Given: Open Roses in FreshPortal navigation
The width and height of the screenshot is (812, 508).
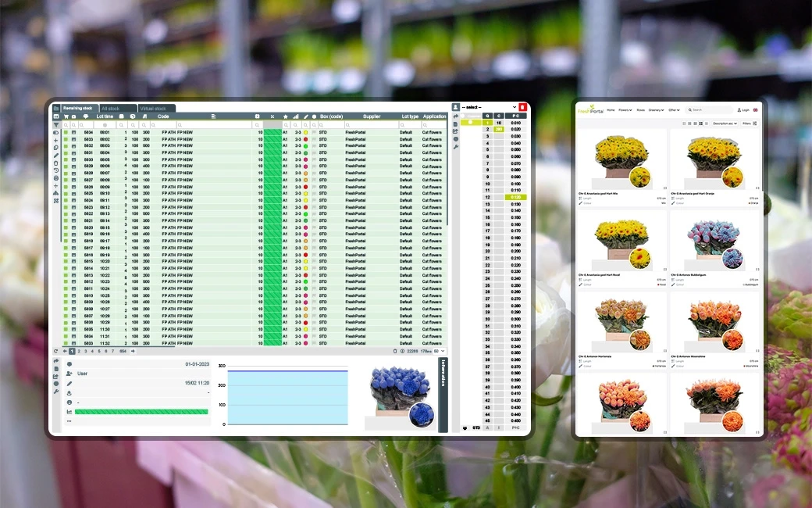Looking at the screenshot, I should pyautogui.click(x=640, y=110).
